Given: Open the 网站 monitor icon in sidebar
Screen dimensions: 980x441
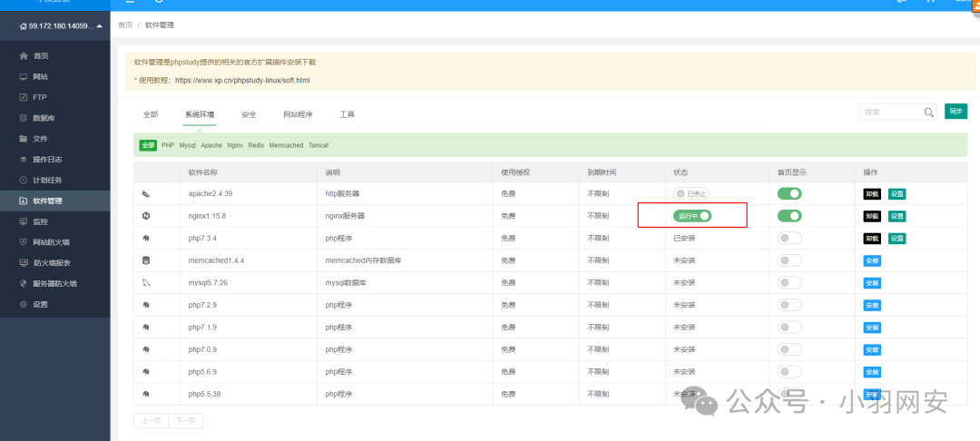Looking at the screenshot, I should tap(24, 77).
